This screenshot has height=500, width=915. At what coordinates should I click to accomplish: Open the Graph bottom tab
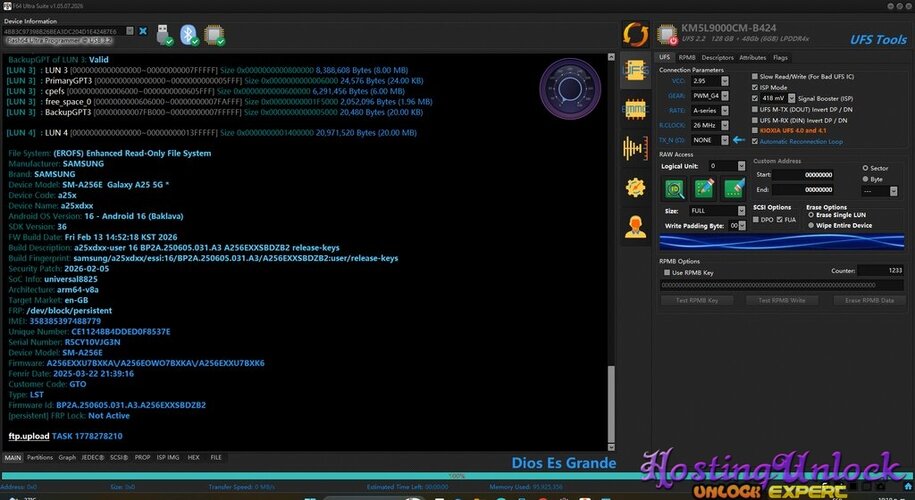(x=67, y=457)
